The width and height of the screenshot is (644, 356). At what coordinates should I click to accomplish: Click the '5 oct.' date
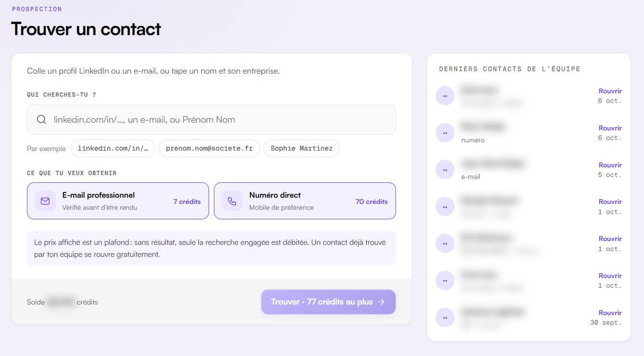click(610, 175)
